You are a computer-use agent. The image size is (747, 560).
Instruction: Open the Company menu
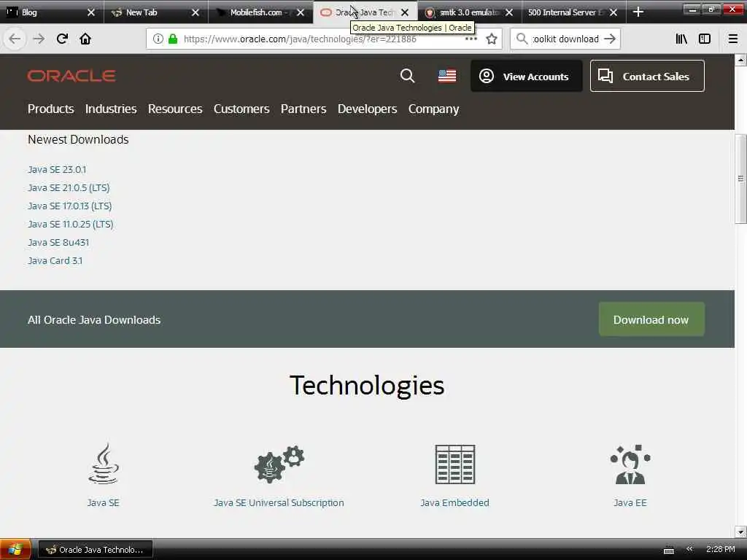(433, 109)
